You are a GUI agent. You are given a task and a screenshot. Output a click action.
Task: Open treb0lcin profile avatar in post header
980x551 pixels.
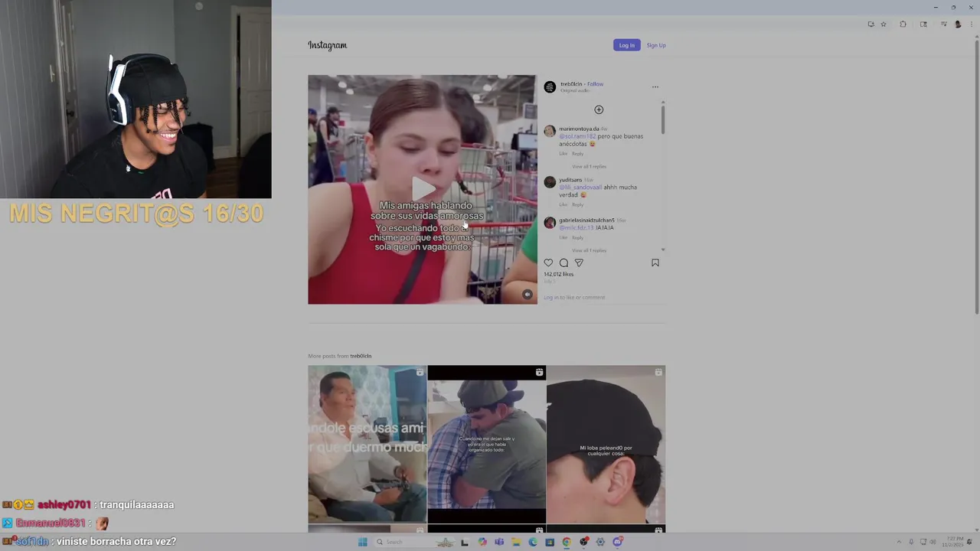[x=550, y=86]
